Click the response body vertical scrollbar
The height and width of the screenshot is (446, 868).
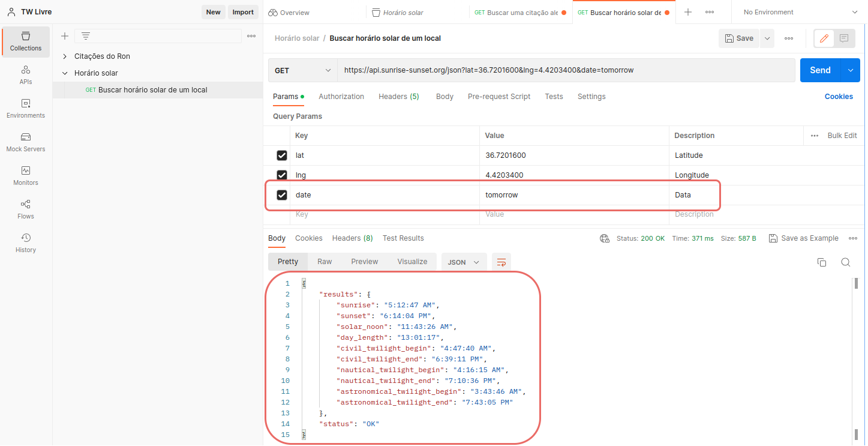(x=856, y=360)
